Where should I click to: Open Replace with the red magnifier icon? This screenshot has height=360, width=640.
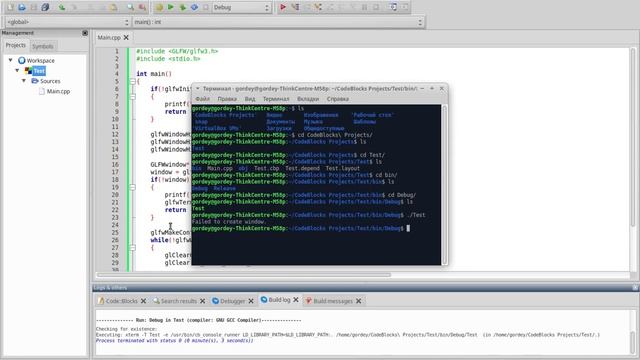coord(142,7)
